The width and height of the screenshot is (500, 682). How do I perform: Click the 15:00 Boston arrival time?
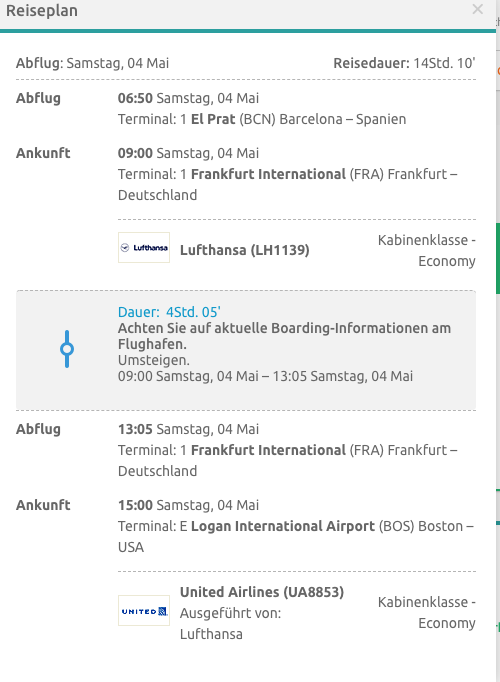(x=135, y=505)
